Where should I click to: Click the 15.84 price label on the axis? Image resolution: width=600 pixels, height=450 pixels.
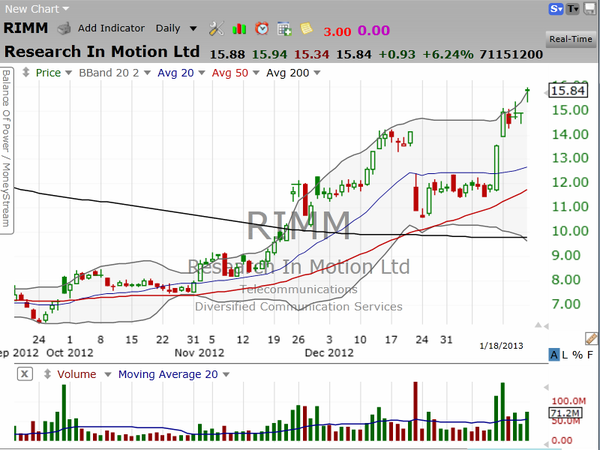pyautogui.click(x=568, y=90)
